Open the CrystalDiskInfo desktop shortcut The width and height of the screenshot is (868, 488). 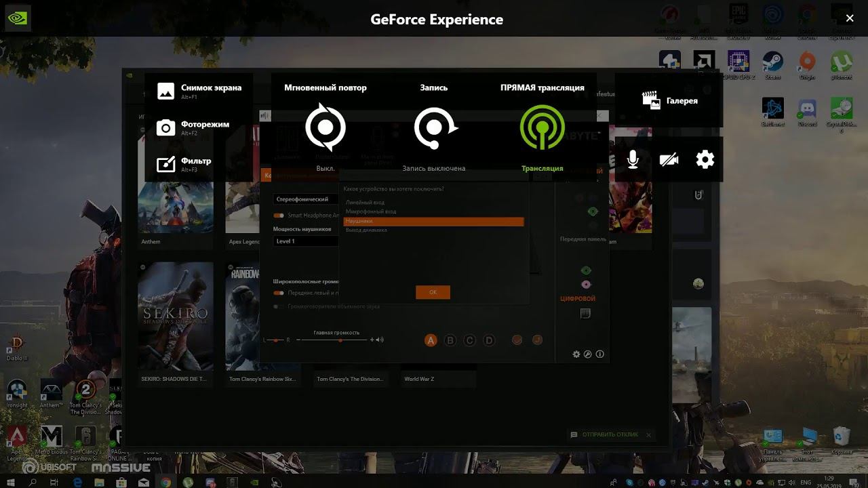[x=842, y=114]
